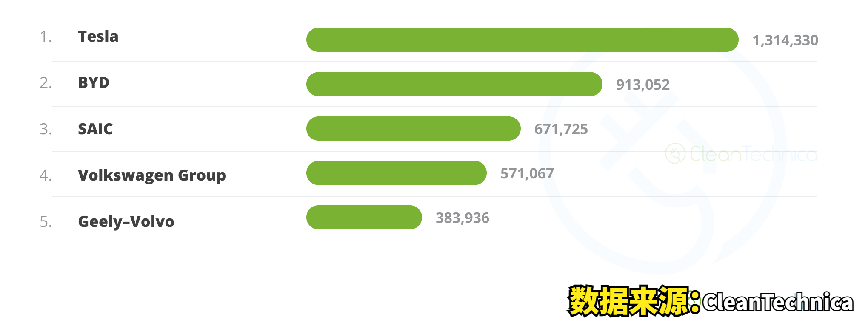Select the Tesla green bar
The height and width of the screenshot is (334, 868).
click(523, 40)
